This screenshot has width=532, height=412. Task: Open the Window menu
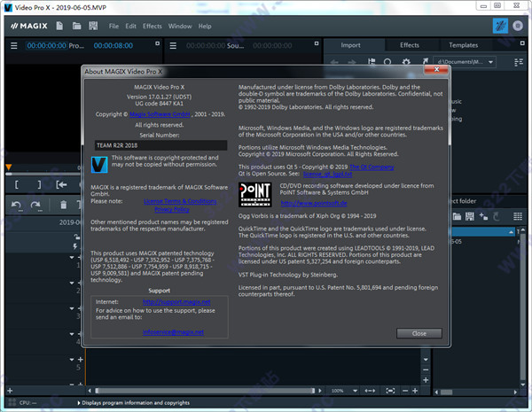[180, 26]
